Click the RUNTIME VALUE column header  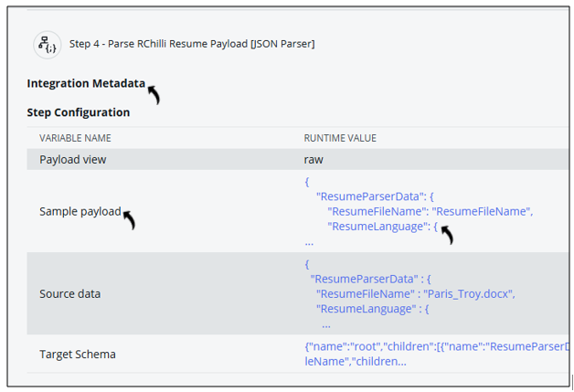point(340,138)
